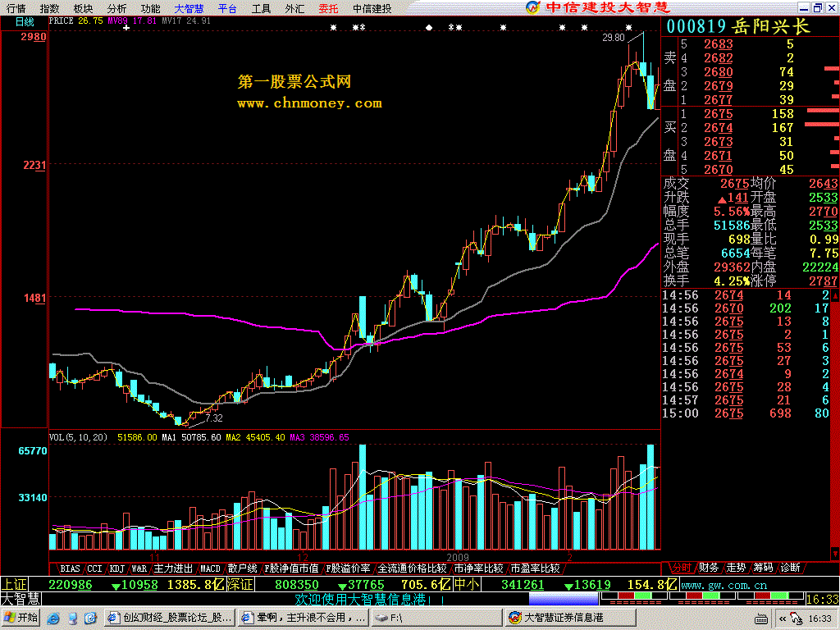Switch to 创幻财经_股票论坛 taskbar window
This screenshot has width=840, height=630.
point(169,618)
